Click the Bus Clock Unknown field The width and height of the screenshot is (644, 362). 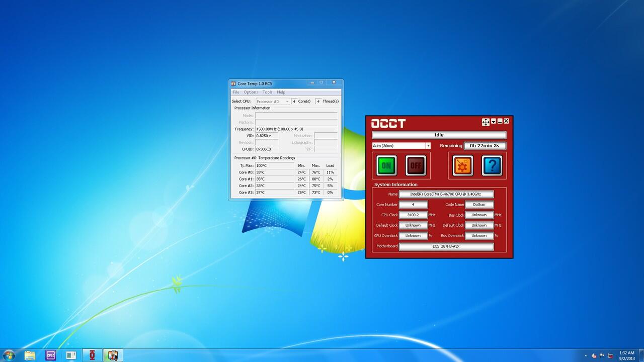click(479, 215)
